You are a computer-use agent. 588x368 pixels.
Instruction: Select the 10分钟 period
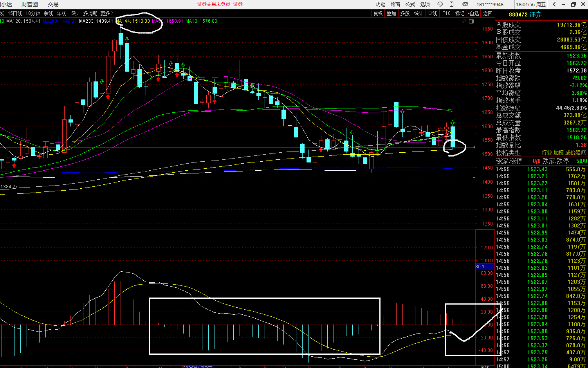click(33, 13)
